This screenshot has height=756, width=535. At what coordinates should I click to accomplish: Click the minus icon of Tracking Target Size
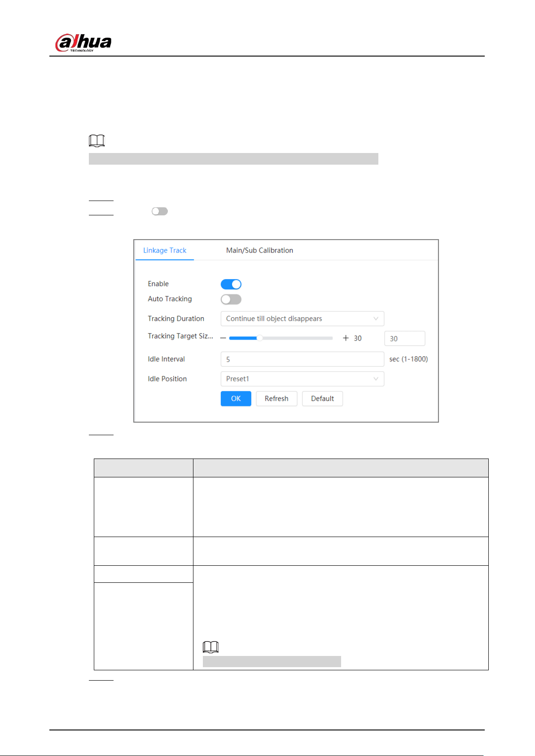click(223, 338)
